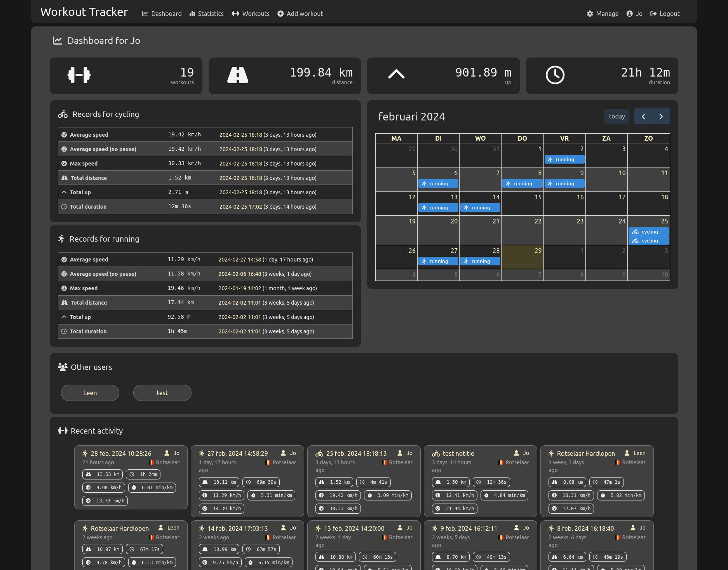The width and height of the screenshot is (728, 570).
Task: Open workout 9 feb. 2024 16:12:11
Action: [469, 528]
